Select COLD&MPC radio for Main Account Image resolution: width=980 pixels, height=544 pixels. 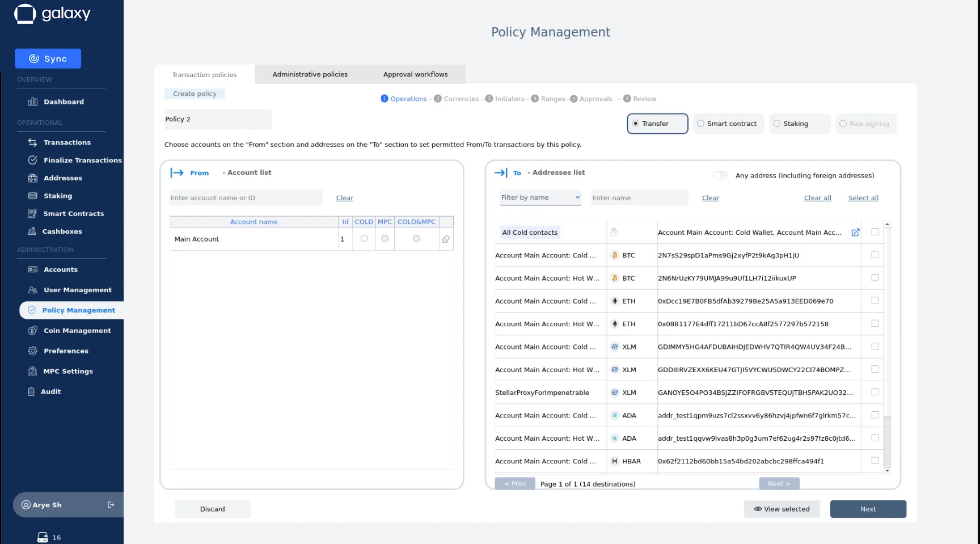[416, 239]
